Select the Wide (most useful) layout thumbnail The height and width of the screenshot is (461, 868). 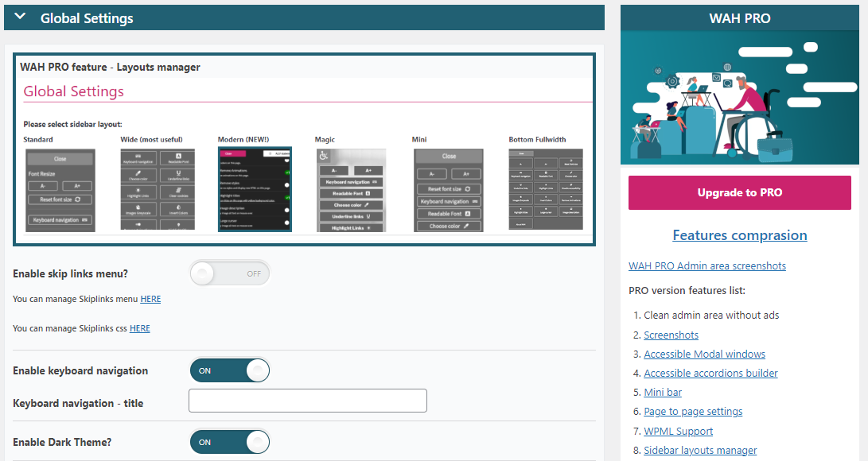(158, 189)
